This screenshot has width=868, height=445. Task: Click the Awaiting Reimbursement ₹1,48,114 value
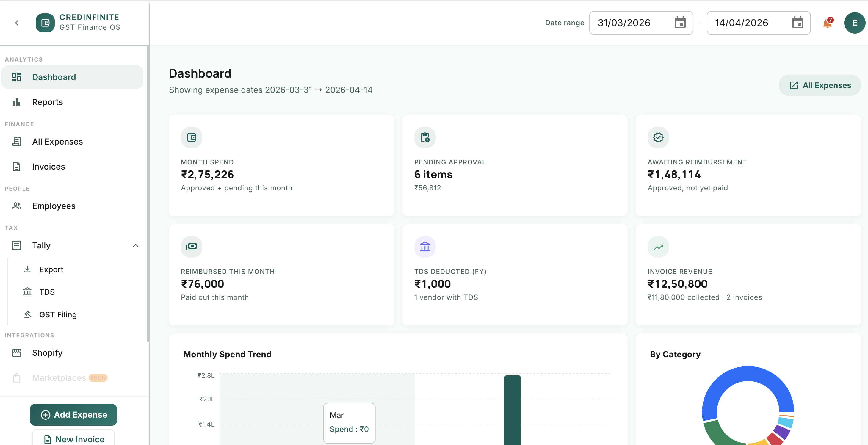674,175
